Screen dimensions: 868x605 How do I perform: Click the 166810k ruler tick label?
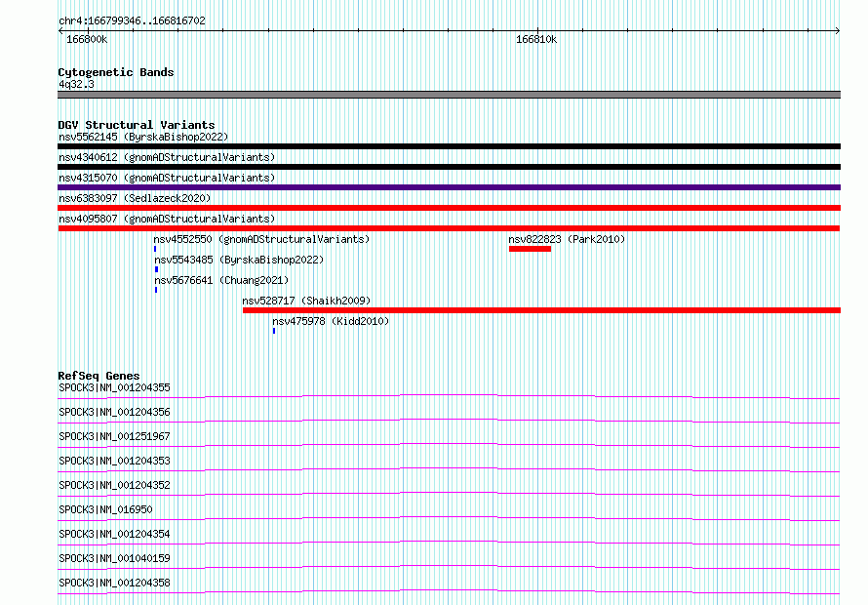click(x=536, y=40)
